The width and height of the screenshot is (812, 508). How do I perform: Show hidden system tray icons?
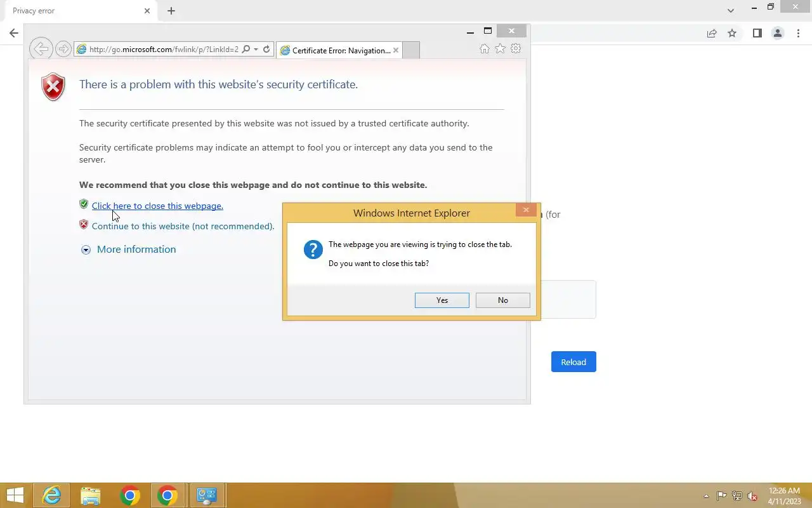[706, 496]
